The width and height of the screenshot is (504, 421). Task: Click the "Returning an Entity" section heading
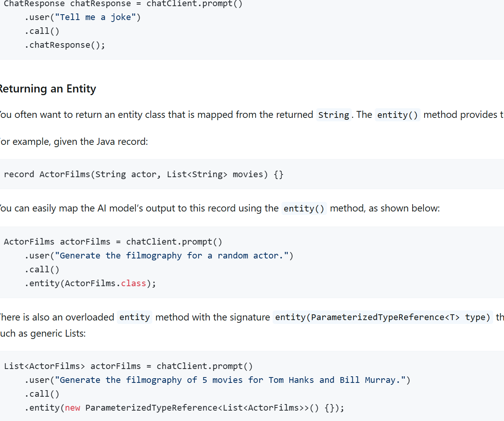pos(48,89)
